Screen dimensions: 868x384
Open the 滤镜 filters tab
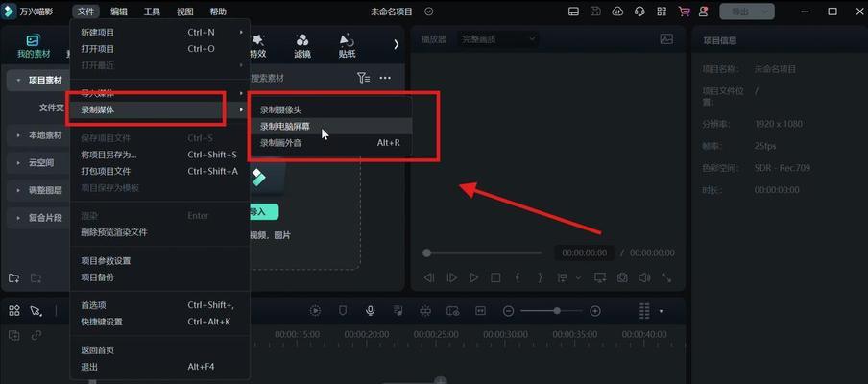coord(302,46)
